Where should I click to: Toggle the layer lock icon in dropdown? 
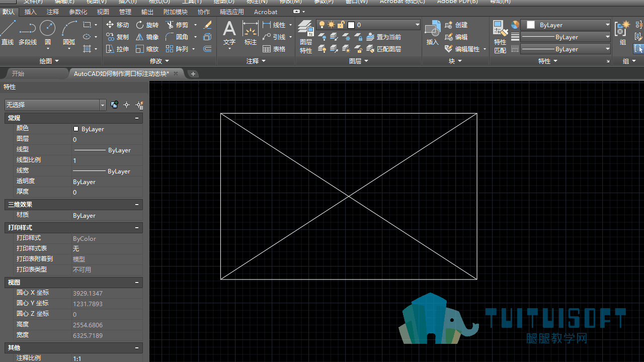341,25
